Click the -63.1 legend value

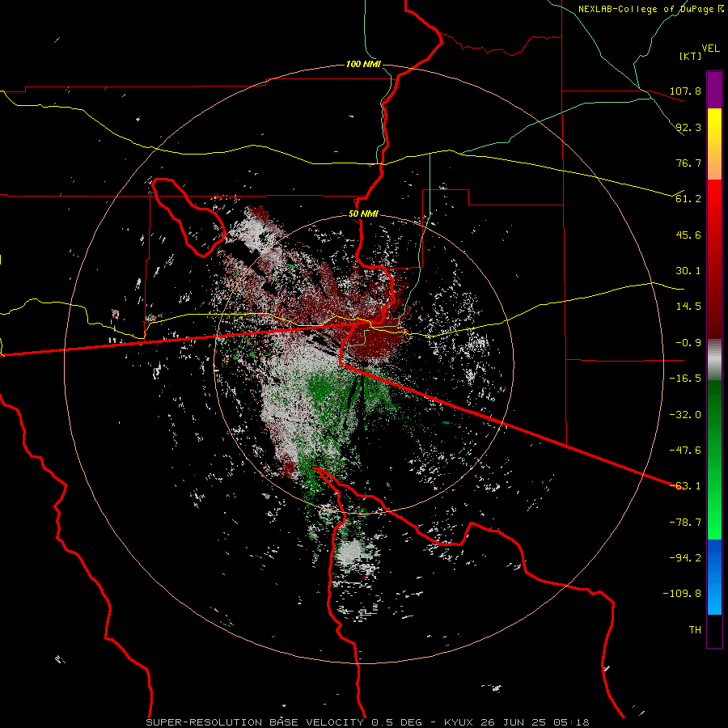tap(685, 486)
